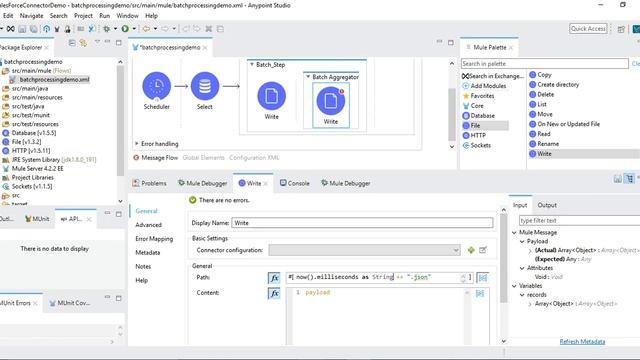This screenshot has height=360, width=640.
Task: Toggle the Path fx expression button
Action: (274, 278)
